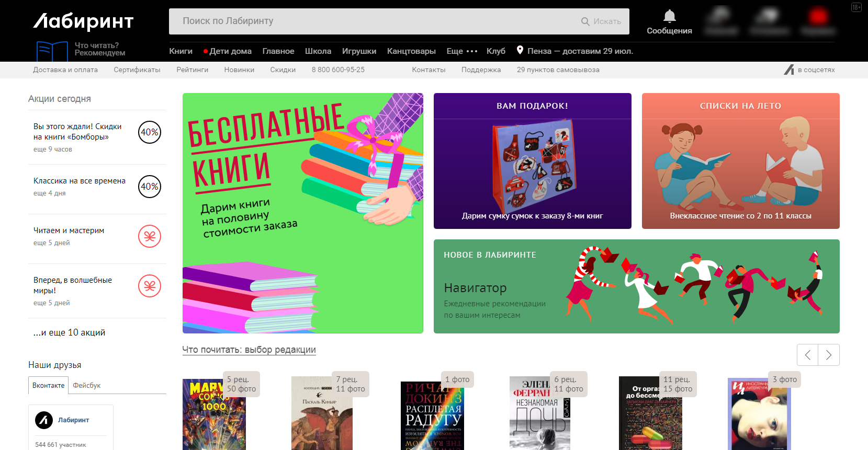868x450 pixels.
Task: Open Лабиринт VK group link
Action: 73,420
